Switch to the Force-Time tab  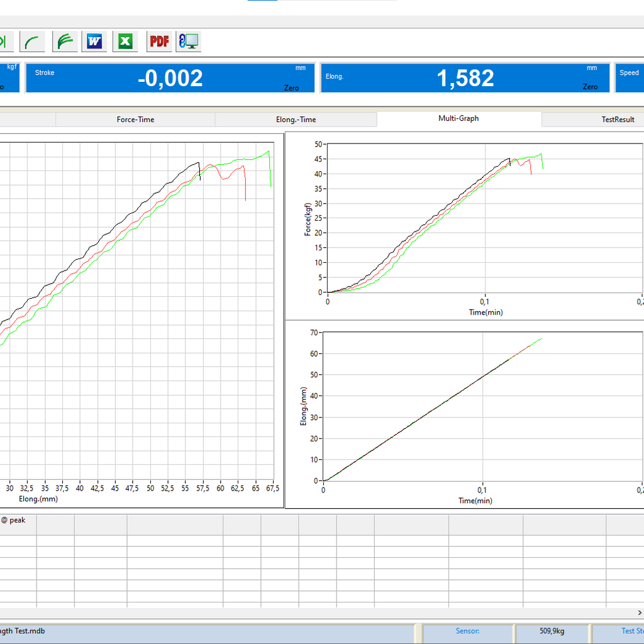[x=135, y=119]
